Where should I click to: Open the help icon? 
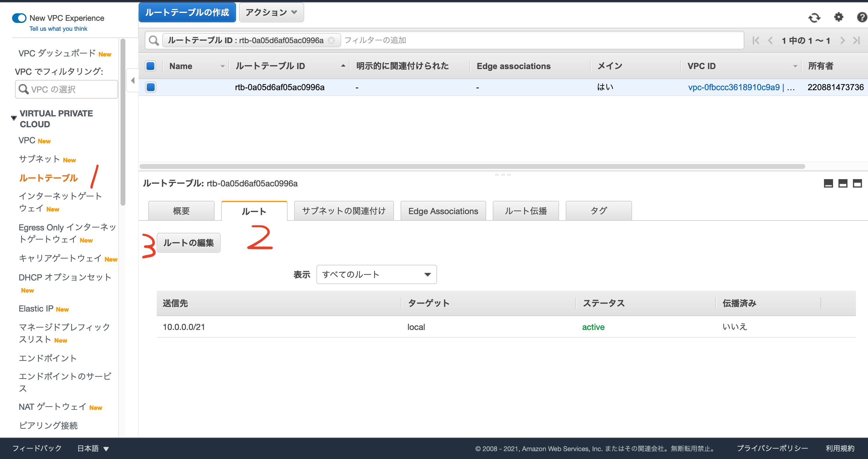coord(862,18)
